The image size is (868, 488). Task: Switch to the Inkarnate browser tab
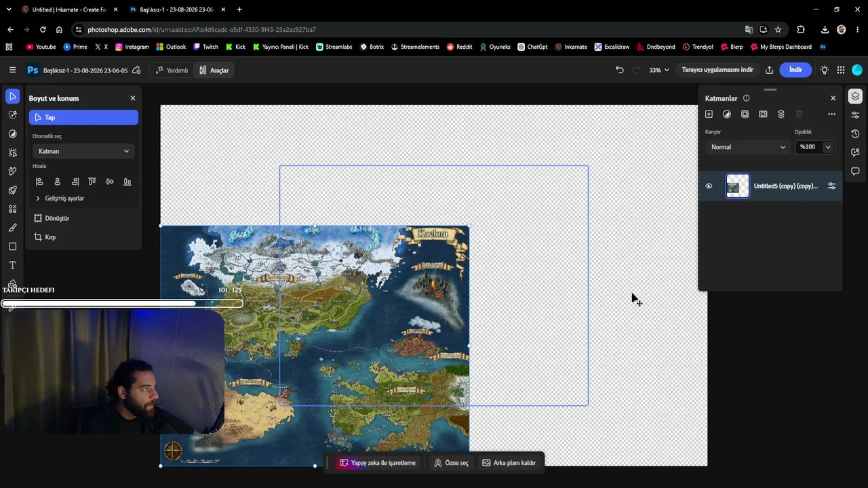tap(69, 9)
